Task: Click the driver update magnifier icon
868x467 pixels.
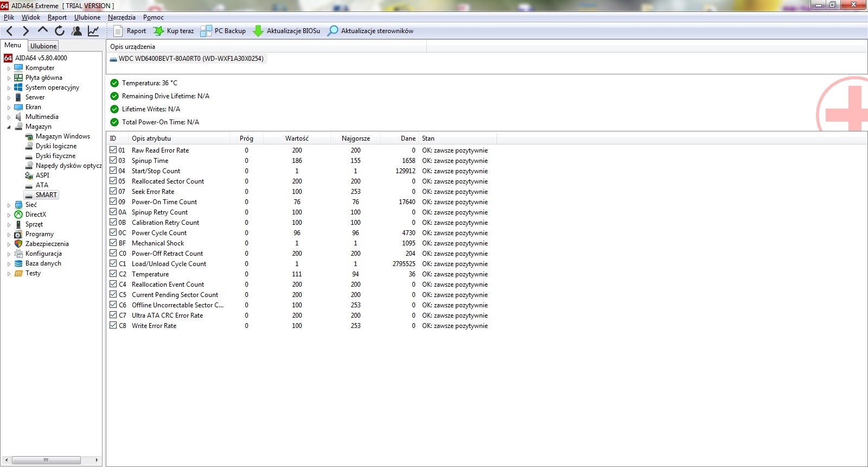Action: coord(333,31)
